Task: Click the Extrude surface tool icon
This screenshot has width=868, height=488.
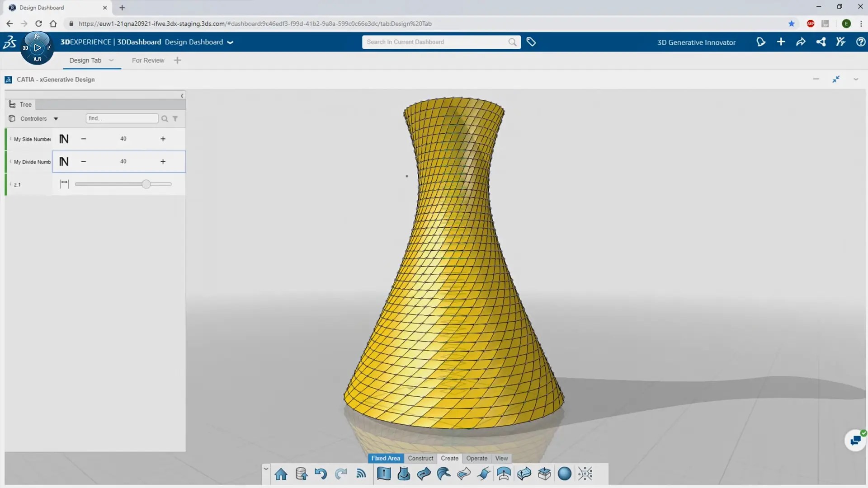Action: pos(384,474)
